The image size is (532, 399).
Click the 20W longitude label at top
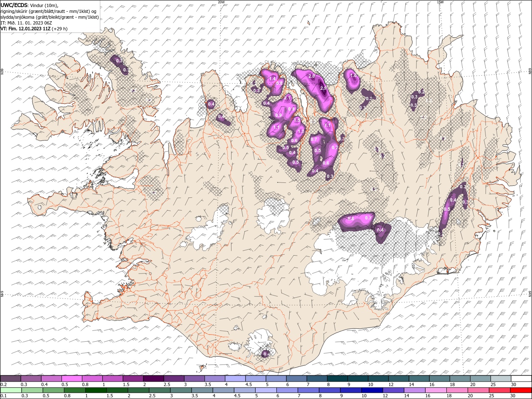point(221,2)
